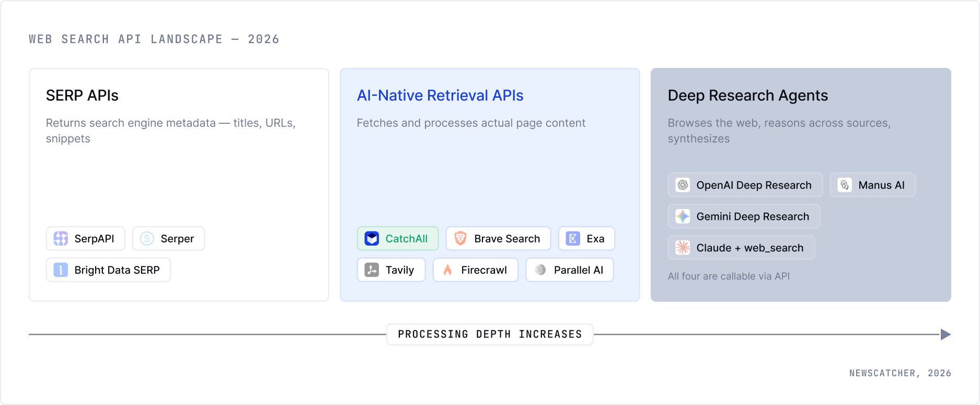Click the PROCESSING DEPTH INCREASES label
Screen dimensions: 980x405
click(x=490, y=334)
